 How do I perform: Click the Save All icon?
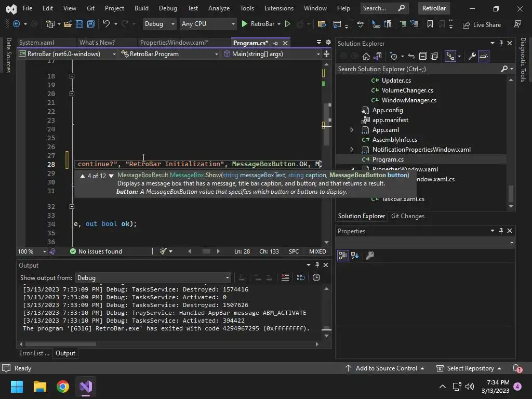[x=90, y=24]
